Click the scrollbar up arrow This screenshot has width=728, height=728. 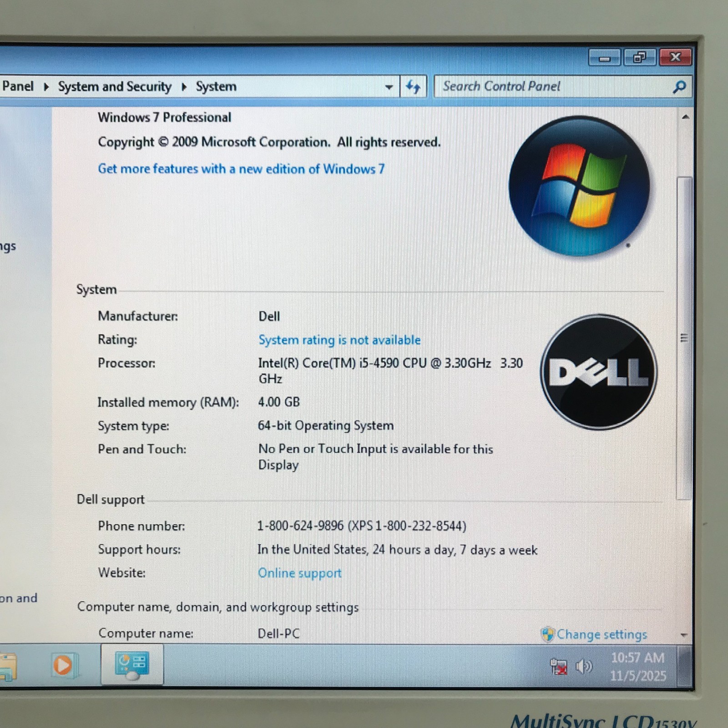[685, 117]
